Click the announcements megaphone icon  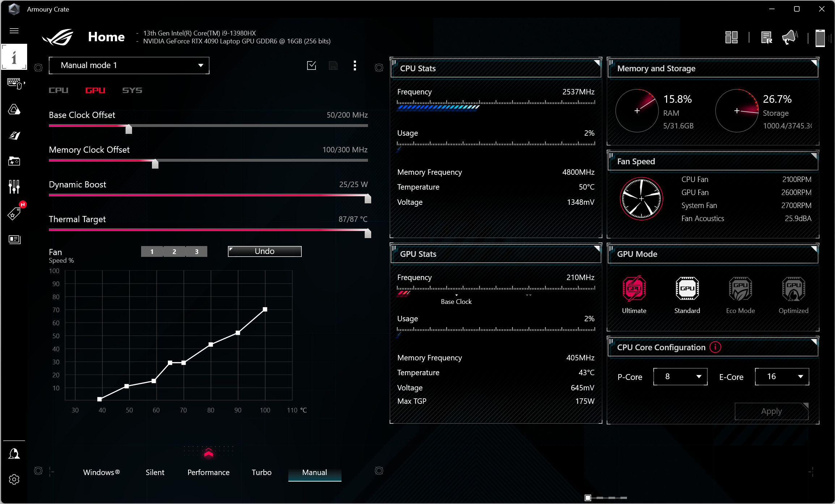point(789,37)
